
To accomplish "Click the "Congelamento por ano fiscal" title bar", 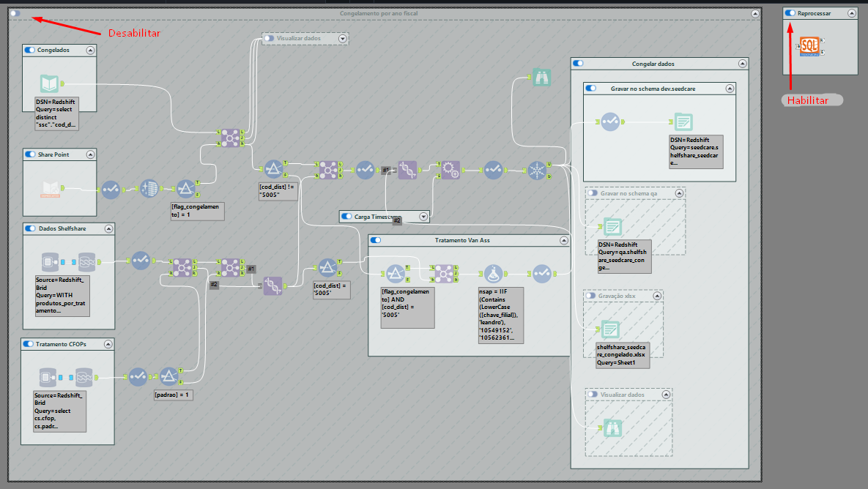I will 379,13.
